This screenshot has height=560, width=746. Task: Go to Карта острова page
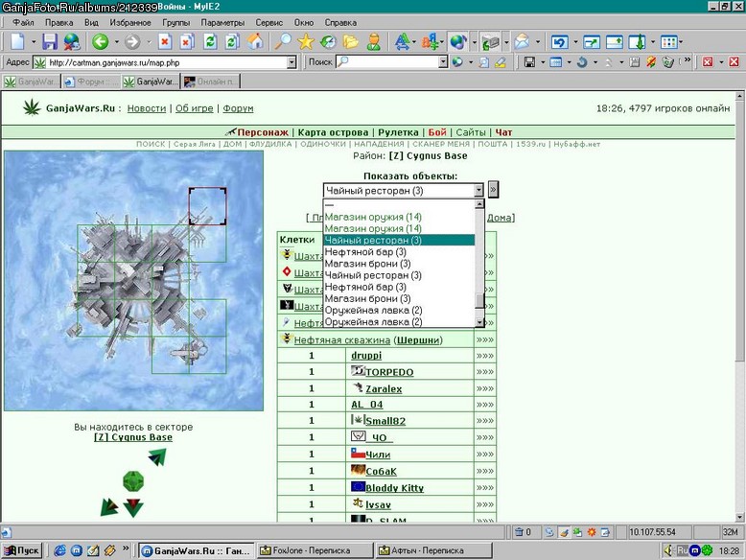tap(333, 132)
